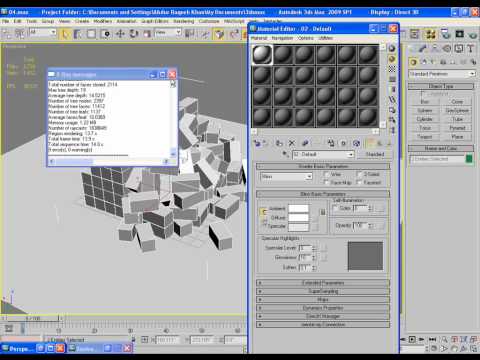The height and width of the screenshot is (360, 480).
Task: Open the Display command panel tab
Action: click(x=459, y=49)
